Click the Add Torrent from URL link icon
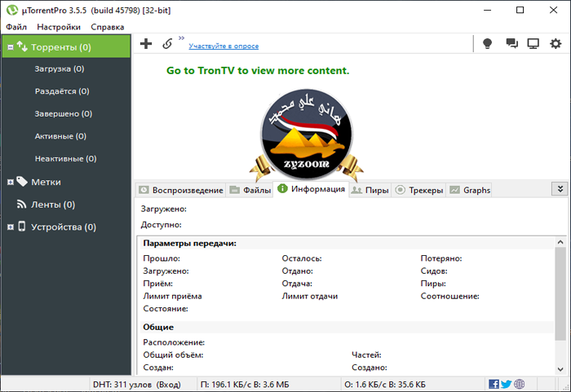571x392 pixels. tap(167, 44)
